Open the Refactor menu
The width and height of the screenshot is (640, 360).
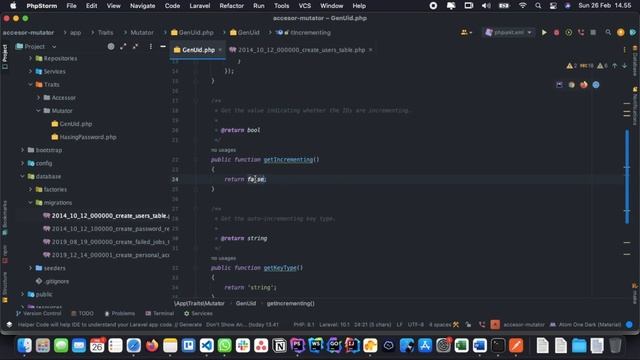(x=231, y=6)
